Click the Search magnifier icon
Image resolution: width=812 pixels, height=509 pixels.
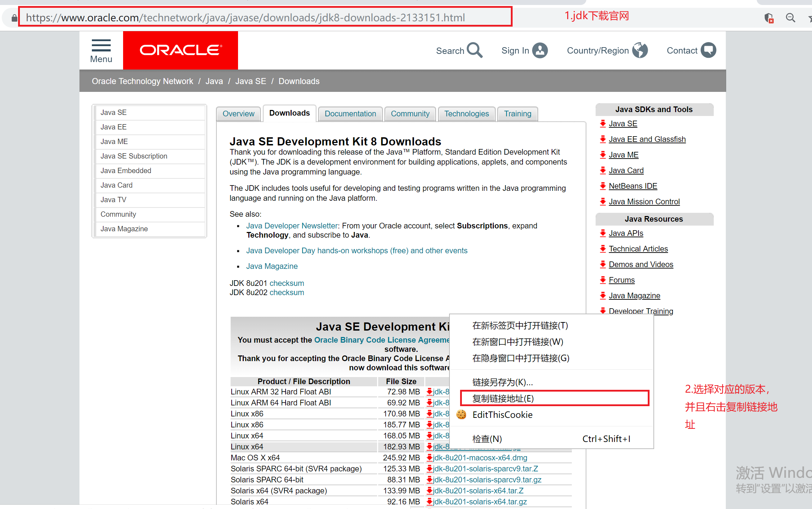(474, 50)
